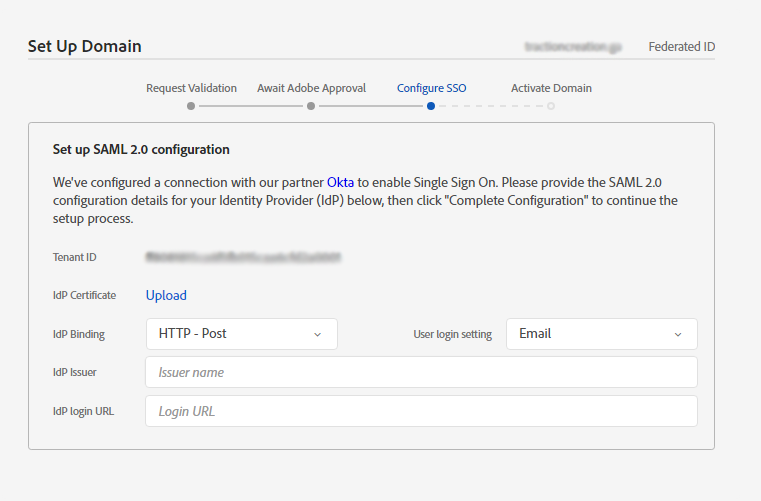Image resolution: width=761 pixels, height=501 pixels.
Task: Select the Activate Domain step label
Action: (551, 88)
